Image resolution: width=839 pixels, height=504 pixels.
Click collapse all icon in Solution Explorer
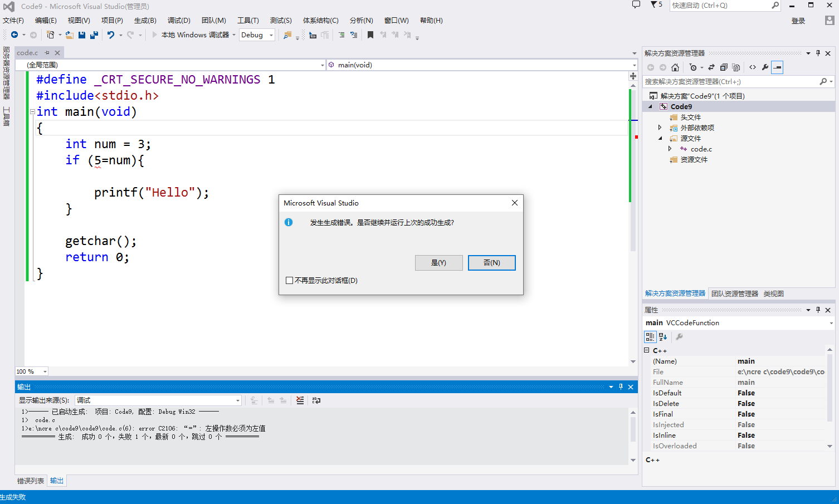724,67
